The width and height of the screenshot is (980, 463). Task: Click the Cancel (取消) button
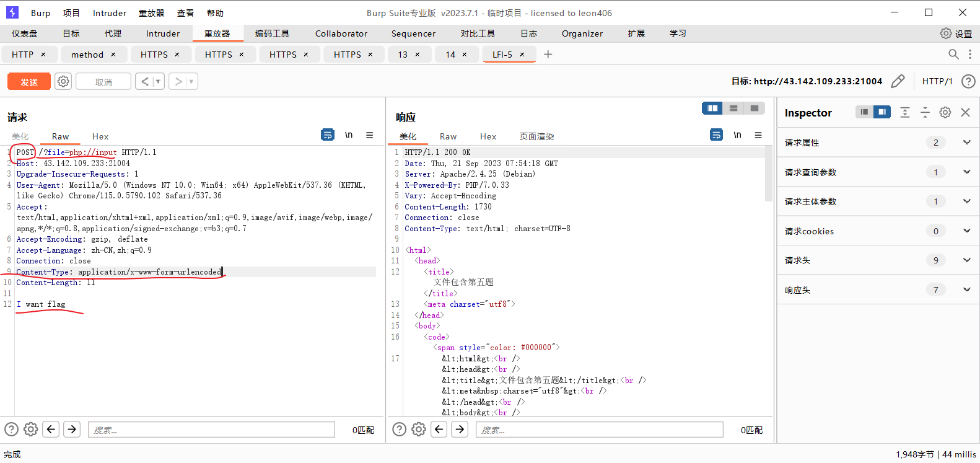(103, 82)
